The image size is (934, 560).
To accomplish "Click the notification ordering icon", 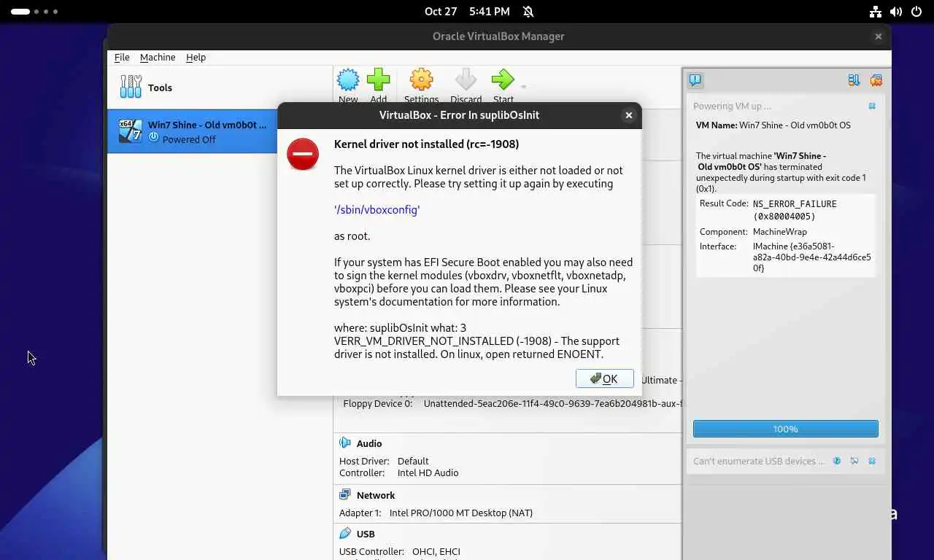I will [x=854, y=80].
